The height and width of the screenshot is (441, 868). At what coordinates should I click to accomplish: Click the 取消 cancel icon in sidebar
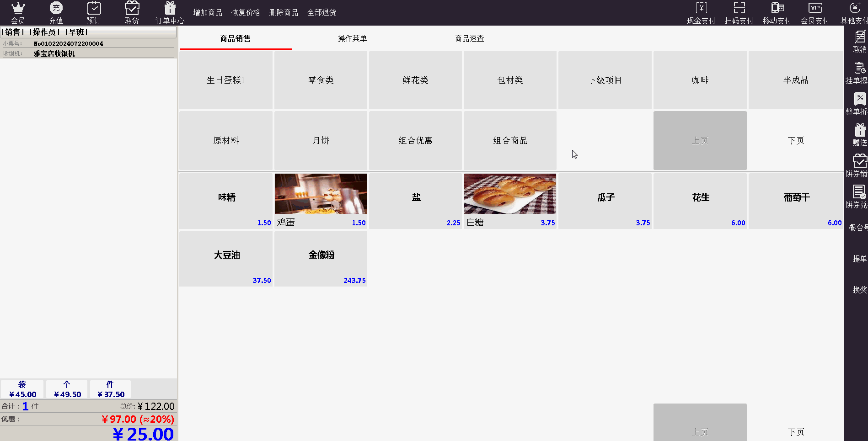tap(860, 42)
